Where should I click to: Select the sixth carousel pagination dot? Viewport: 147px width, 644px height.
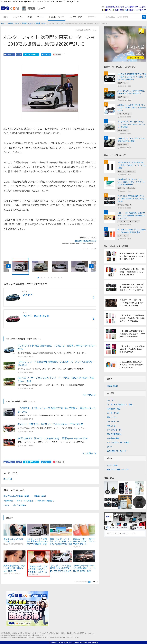click(x=55, y=278)
